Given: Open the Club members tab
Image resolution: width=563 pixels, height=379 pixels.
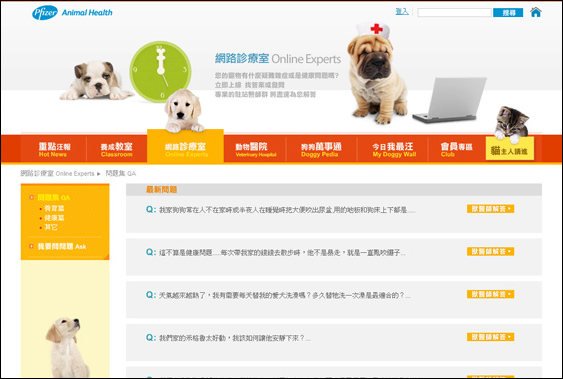Looking at the screenshot, I should click(x=456, y=149).
